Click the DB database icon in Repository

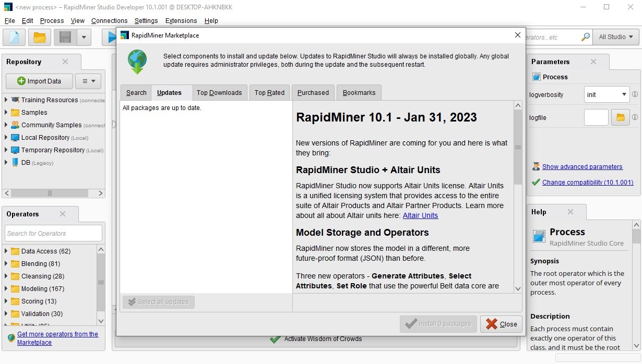click(15, 162)
